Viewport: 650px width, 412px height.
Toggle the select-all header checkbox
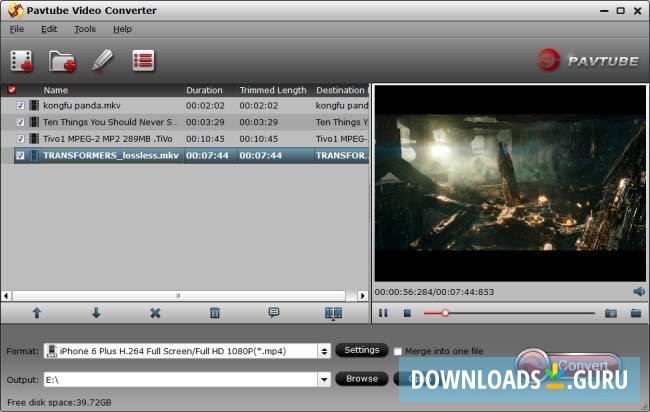(x=12, y=90)
